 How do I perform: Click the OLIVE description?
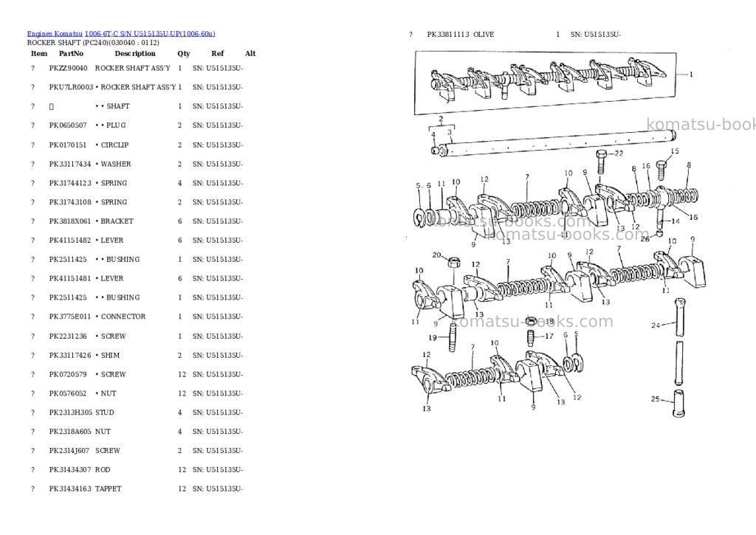pos(484,35)
